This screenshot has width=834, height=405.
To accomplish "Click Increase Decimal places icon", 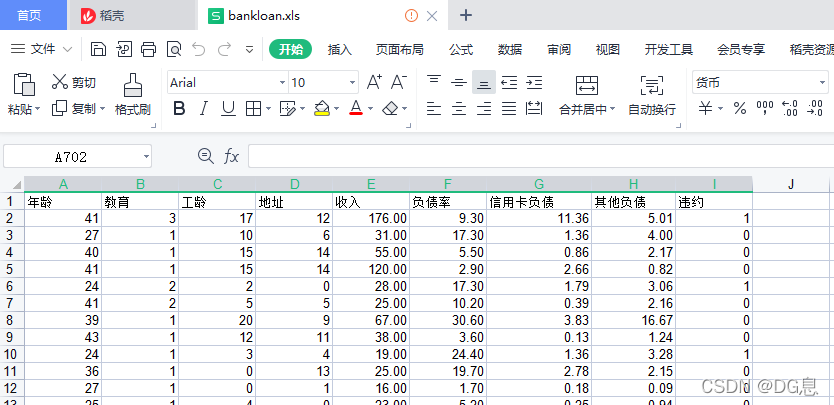I will pos(790,109).
